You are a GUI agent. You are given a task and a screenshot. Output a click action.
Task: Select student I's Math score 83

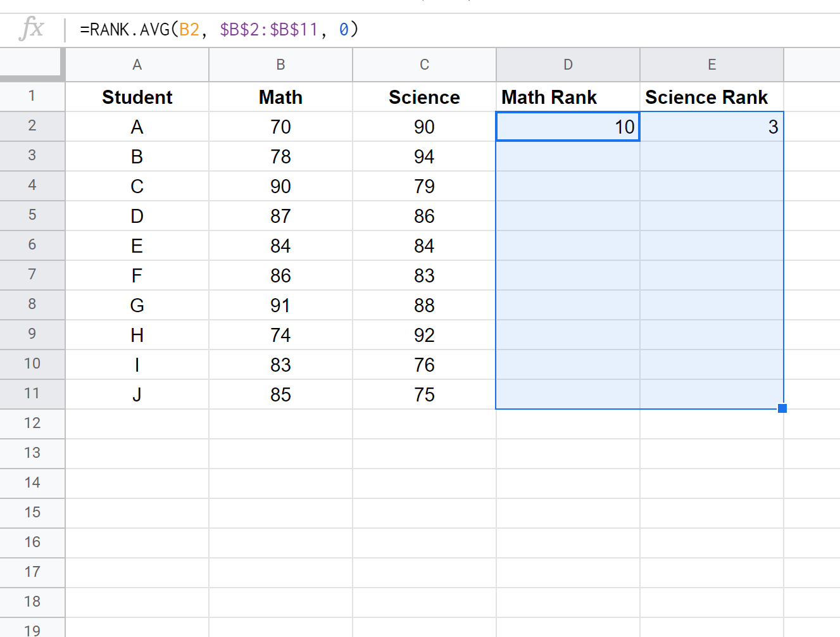tap(280, 365)
